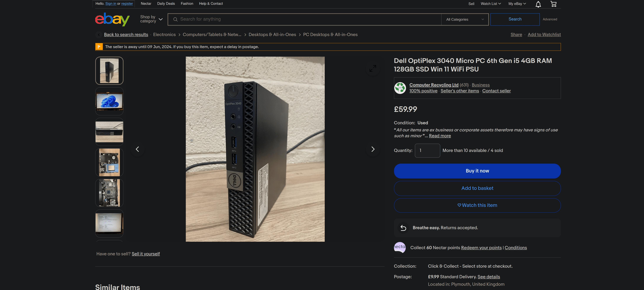Select the first thumbnail of the PC upright

pyautogui.click(x=109, y=71)
